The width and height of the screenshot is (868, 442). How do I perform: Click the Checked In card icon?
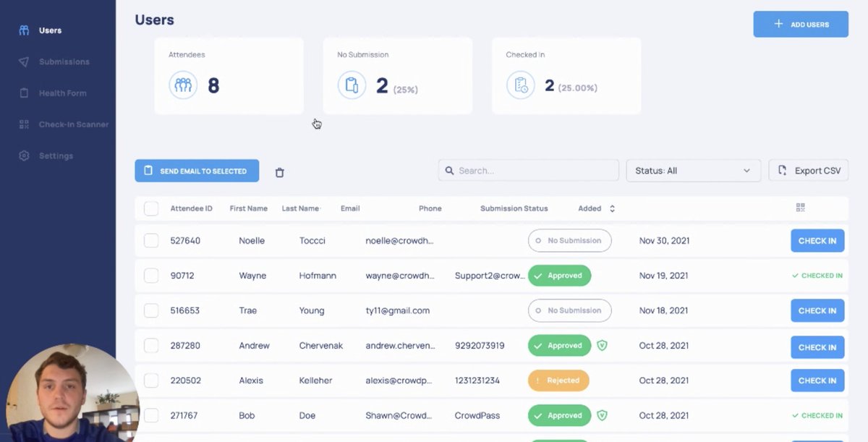(x=521, y=85)
